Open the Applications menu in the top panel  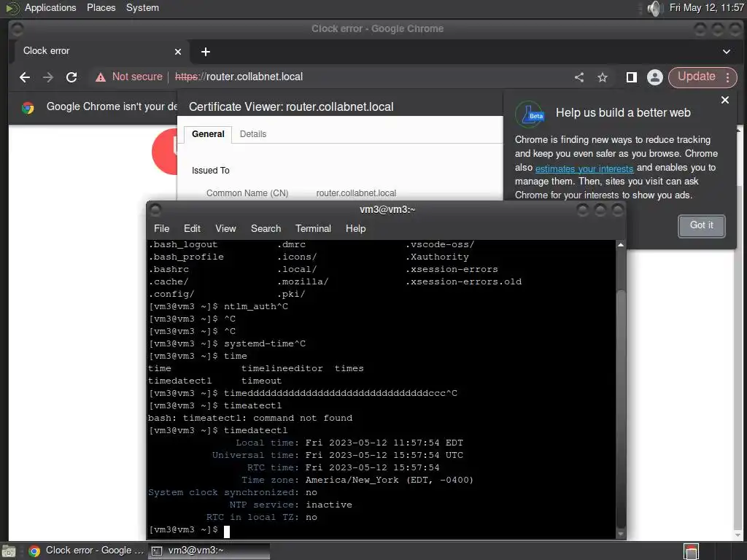click(50, 7)
